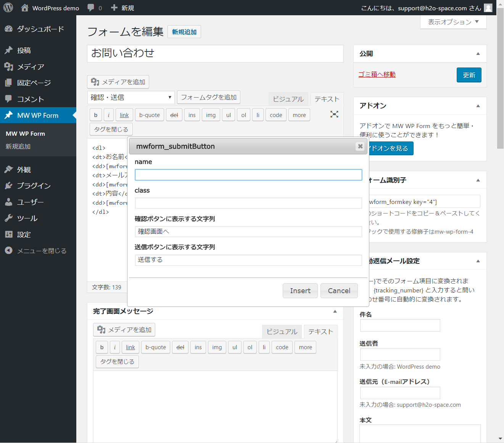Image resolution: width=504 pixels, height=443 pixels.
Task: Switch form editor to ビジュアル tab
Action: pos(288,99)
